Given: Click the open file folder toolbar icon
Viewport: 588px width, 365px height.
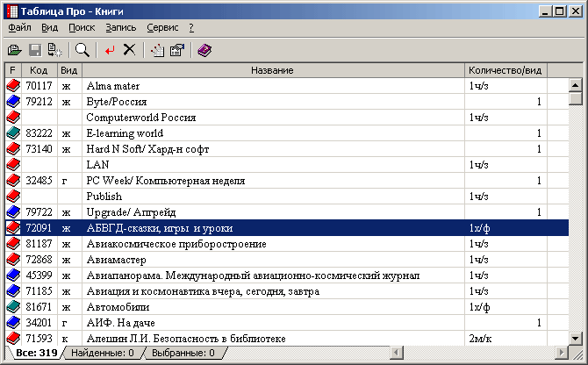Looking at the screenshot, I should click(15, 50).
